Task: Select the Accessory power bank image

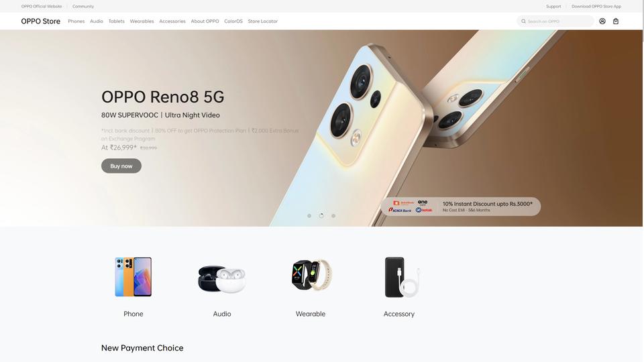Action: (x=402, y=277)
